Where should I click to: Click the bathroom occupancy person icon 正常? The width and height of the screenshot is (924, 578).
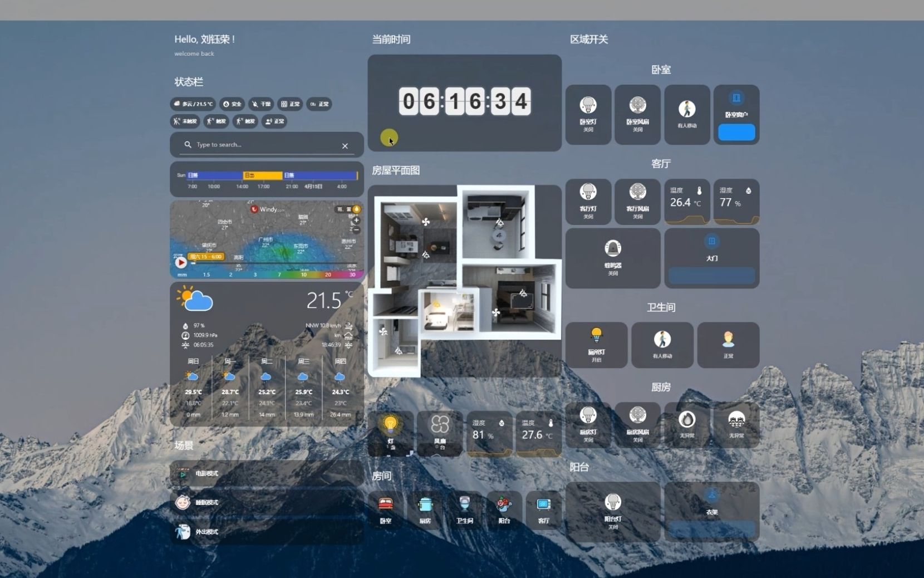click(x=729, y=339)
